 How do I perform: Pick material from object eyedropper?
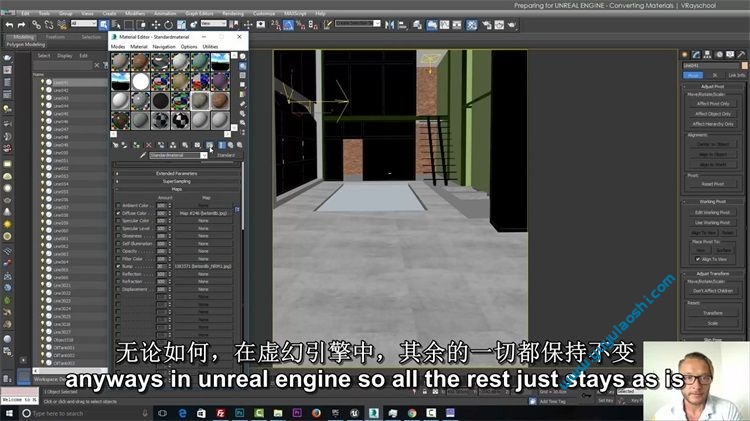[x=143, y=155]
